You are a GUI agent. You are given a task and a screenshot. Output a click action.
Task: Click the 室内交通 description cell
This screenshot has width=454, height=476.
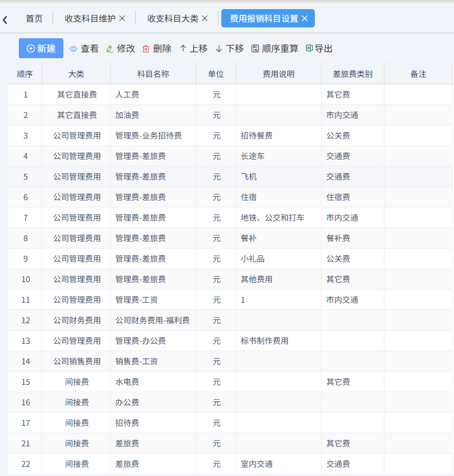tap(278, 464)
